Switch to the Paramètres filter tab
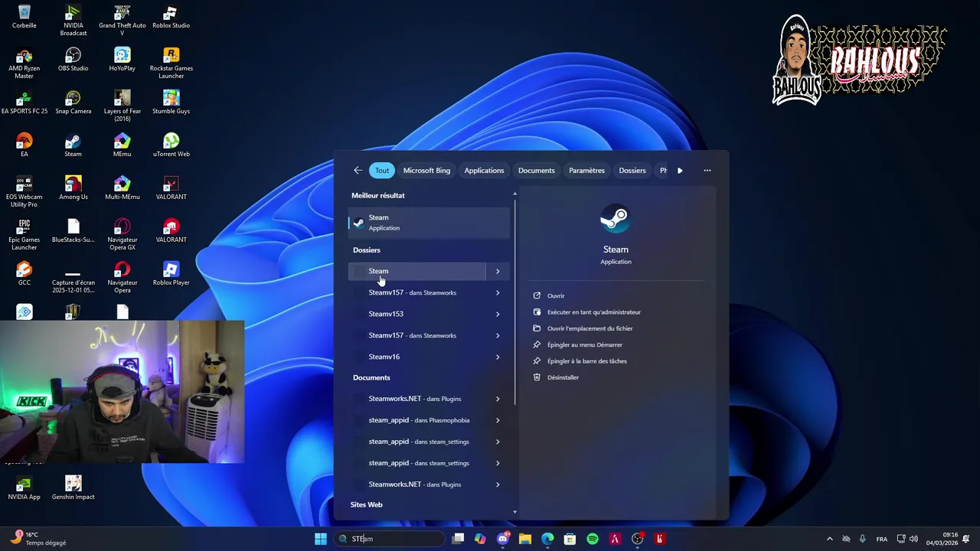Image resolution: width=980 pixels, height=551 pixels. pos(586,171)
